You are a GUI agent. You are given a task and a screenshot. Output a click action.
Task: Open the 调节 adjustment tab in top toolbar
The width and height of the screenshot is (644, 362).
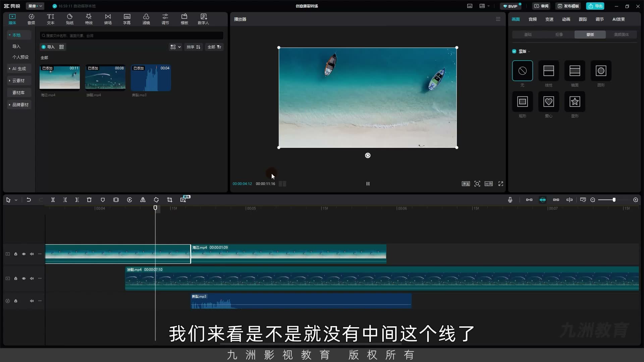[165, 19]
